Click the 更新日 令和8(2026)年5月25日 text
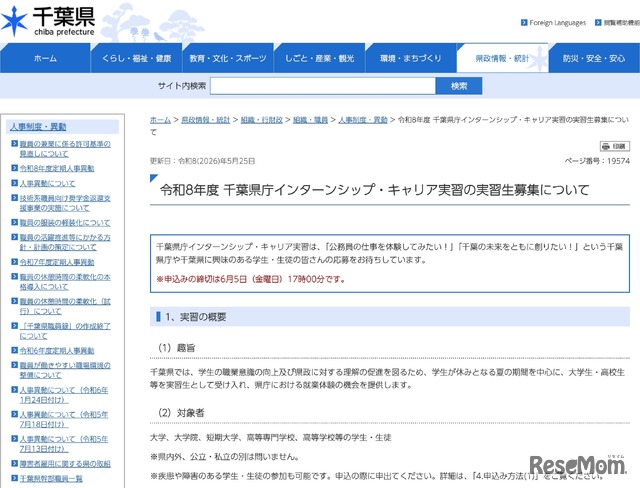 pos(202,161)
